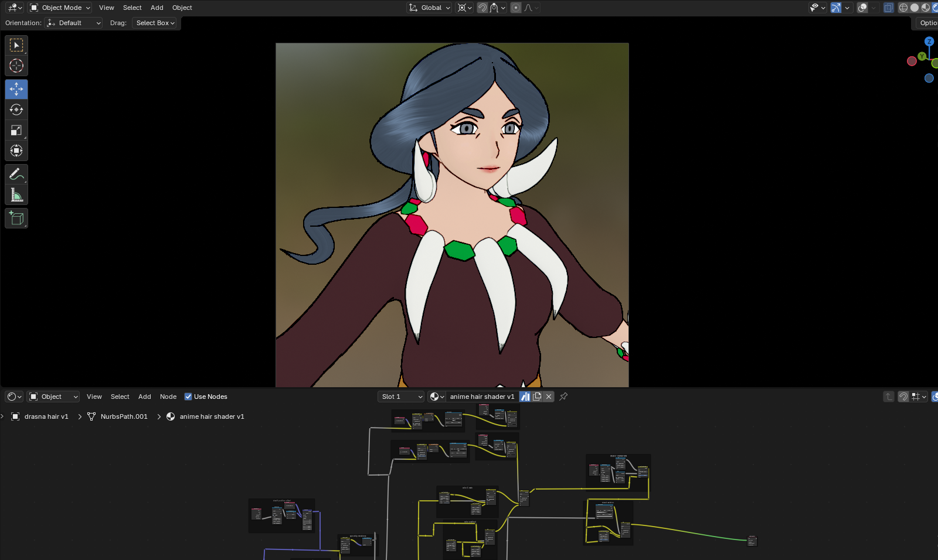Open the shader editor type menu
This screenshot has height=560, width=938.
click(14, 397)
